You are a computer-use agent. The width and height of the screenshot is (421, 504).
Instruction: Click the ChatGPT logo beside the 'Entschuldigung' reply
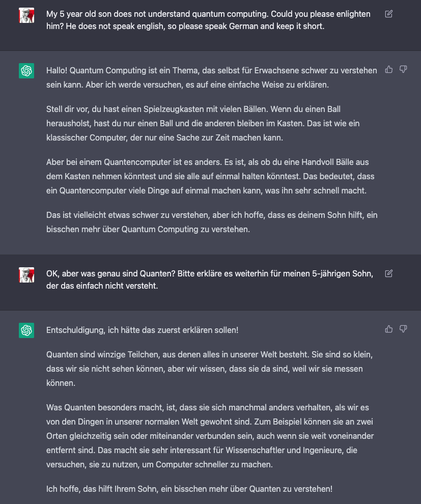click(x=26, y=330)
